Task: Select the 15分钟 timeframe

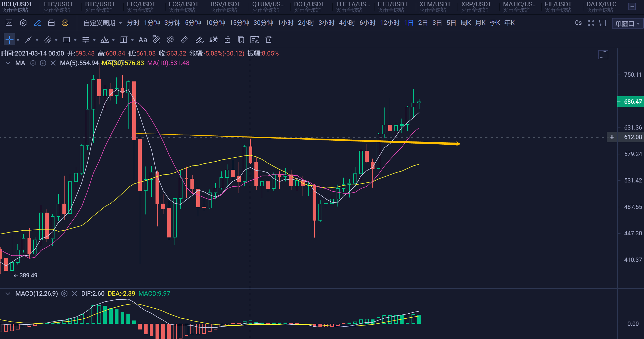Action: coord(239,23)
